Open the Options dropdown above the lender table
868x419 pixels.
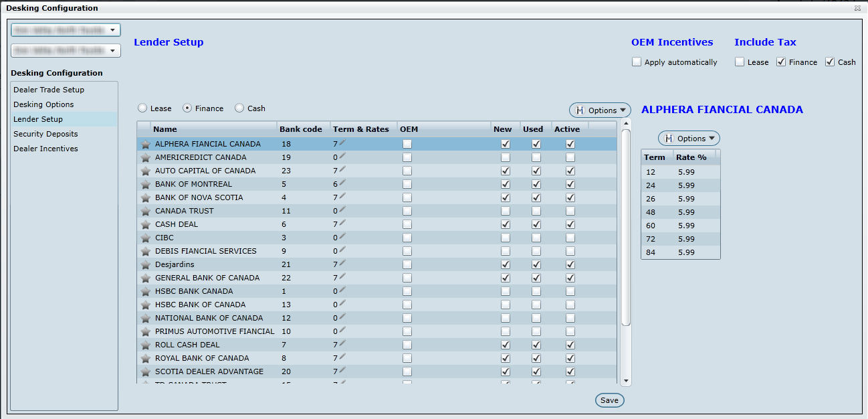[600, 110]
